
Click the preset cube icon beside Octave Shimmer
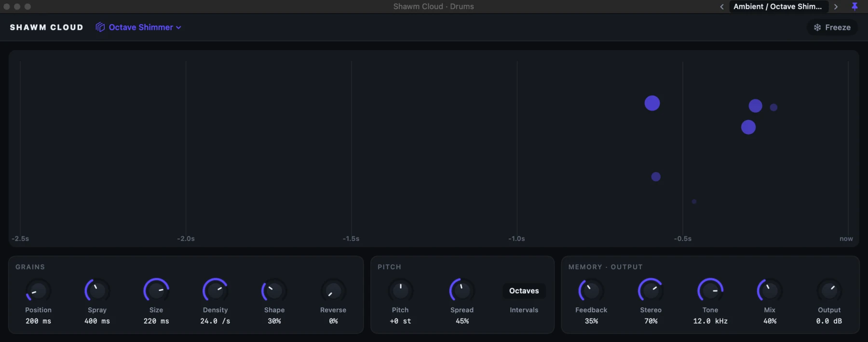coord(100,27)
